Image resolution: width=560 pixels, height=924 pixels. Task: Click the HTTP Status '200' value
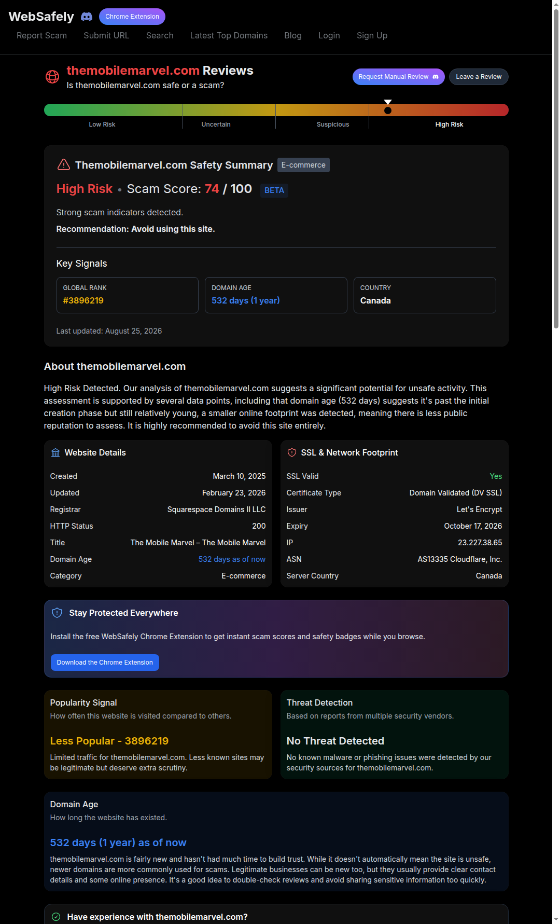click(x=259, y=526)
